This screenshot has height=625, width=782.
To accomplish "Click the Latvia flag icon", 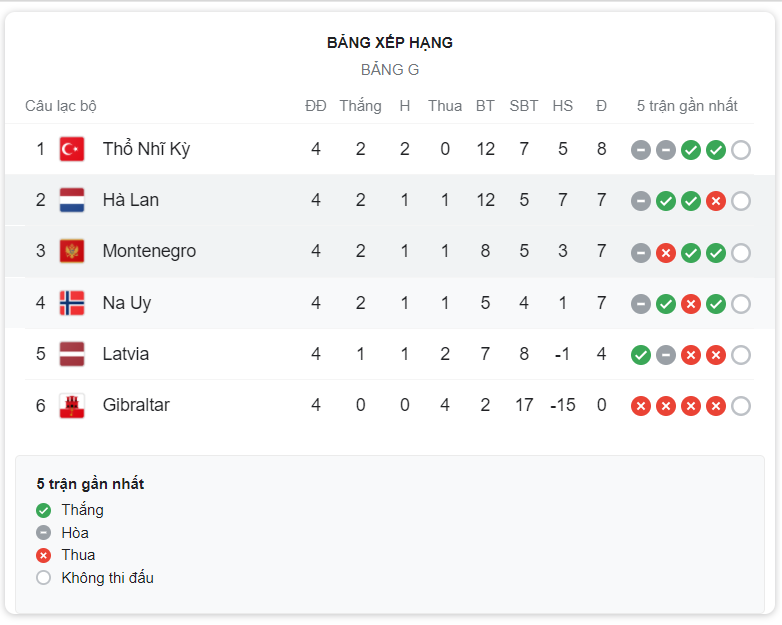I will click(x=72, y=354).
